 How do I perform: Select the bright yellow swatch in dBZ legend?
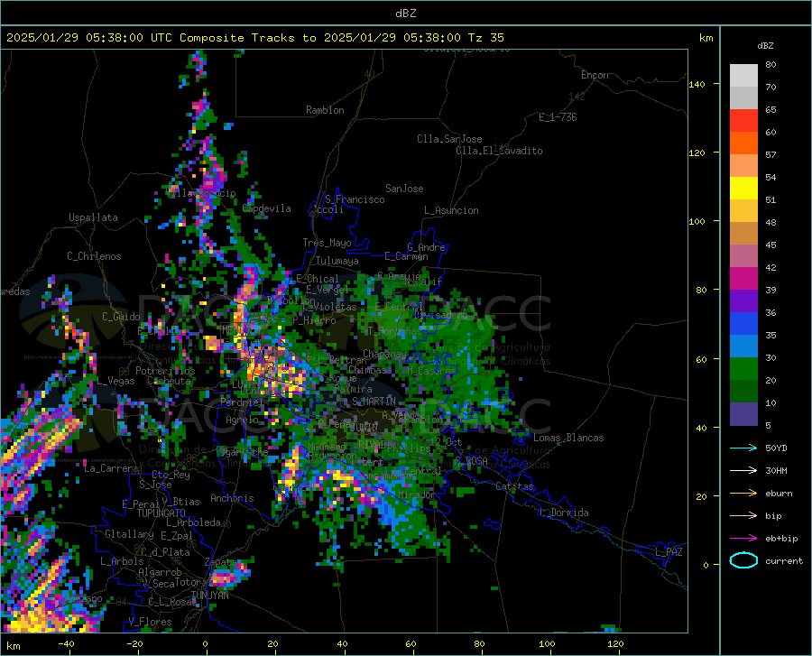pyautogui.click(x=743, y=189)
